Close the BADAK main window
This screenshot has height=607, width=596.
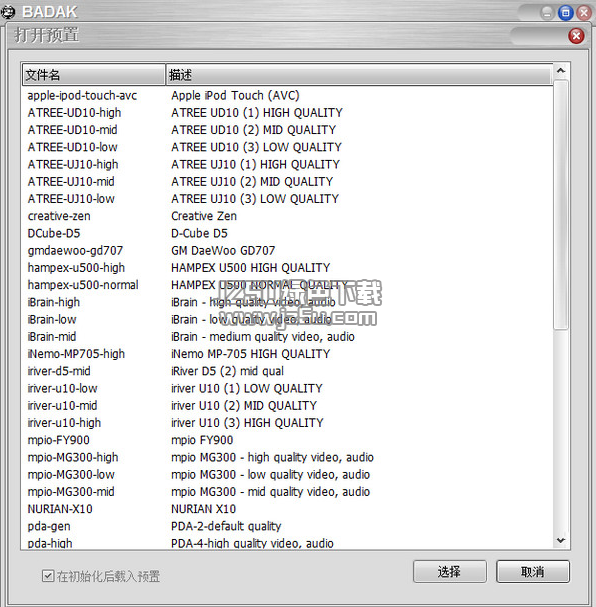pyautogui.click(x=584, y=13)
